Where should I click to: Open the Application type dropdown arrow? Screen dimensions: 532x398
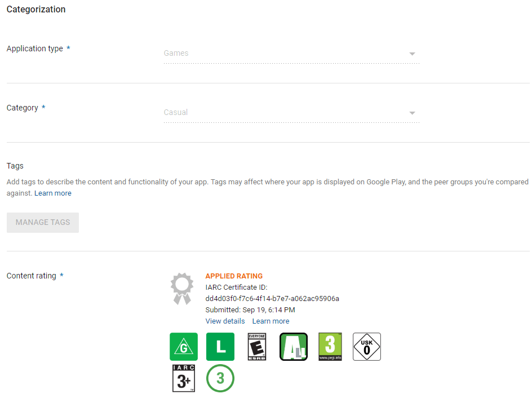[412, 54]
